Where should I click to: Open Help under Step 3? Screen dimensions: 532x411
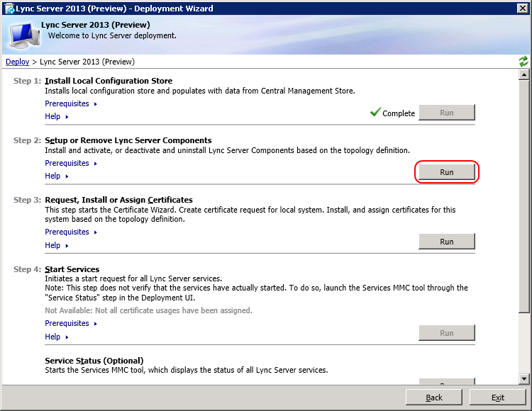(57, 245)
